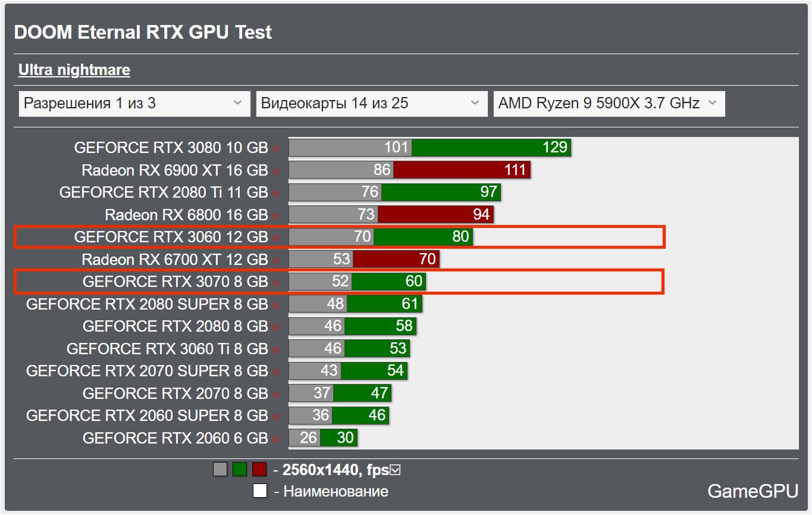This screenshot has height=515, width=812.
Task: Click the GEFORCE RTX 2080 Ti 11 GB label
Action: point(164,192)
